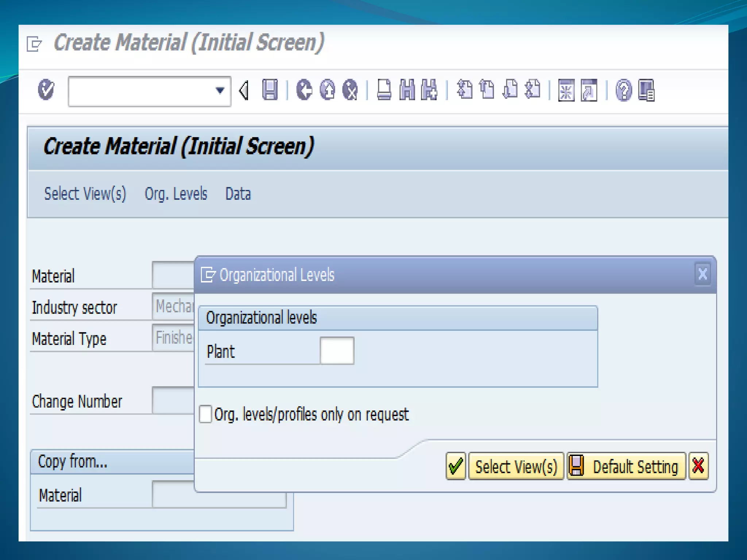Click the green Back arrow icon
747x560 pixels.
304,90
